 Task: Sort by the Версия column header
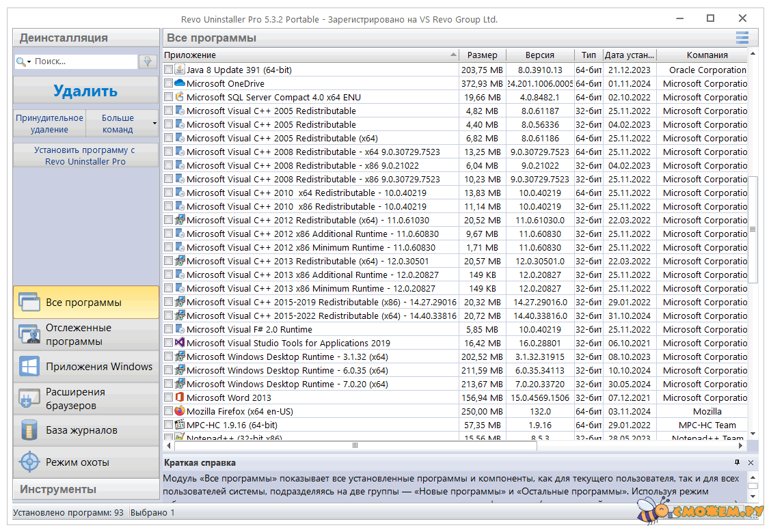[x=540, y=55]
